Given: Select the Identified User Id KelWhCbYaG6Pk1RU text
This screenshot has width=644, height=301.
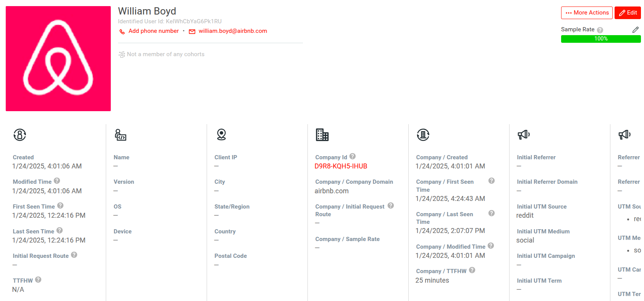Looking at the screenshot, I should (x=170, y=21).
